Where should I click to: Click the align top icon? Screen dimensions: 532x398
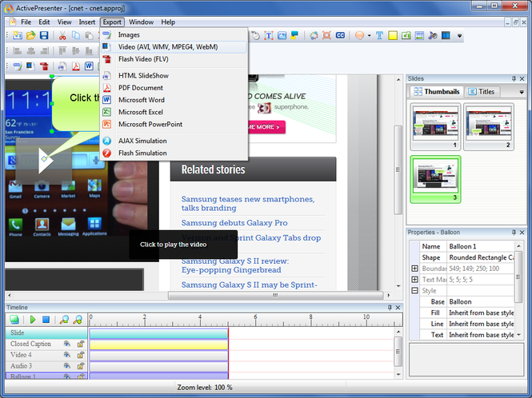pyautogui.click(x=62, y=51)
